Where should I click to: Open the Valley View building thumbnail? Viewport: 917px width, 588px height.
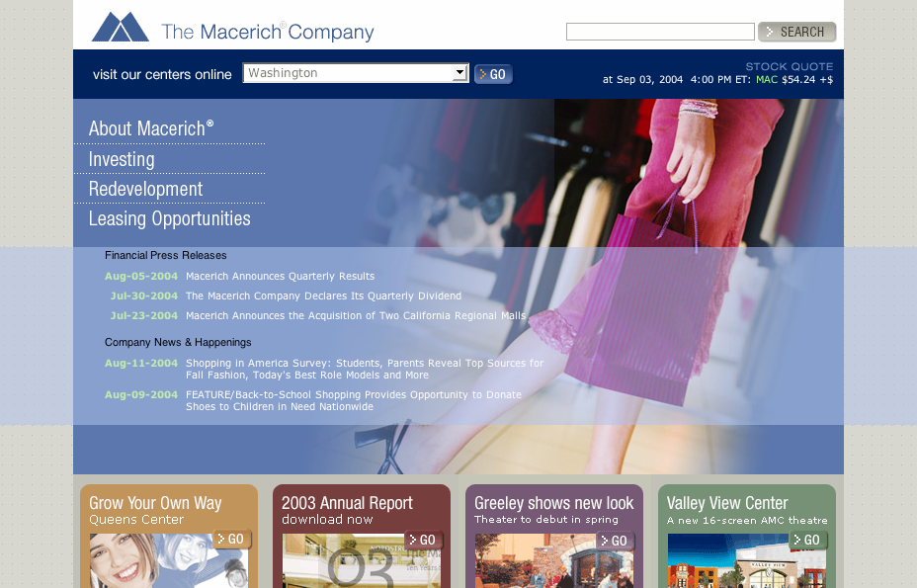click(747, 560)
